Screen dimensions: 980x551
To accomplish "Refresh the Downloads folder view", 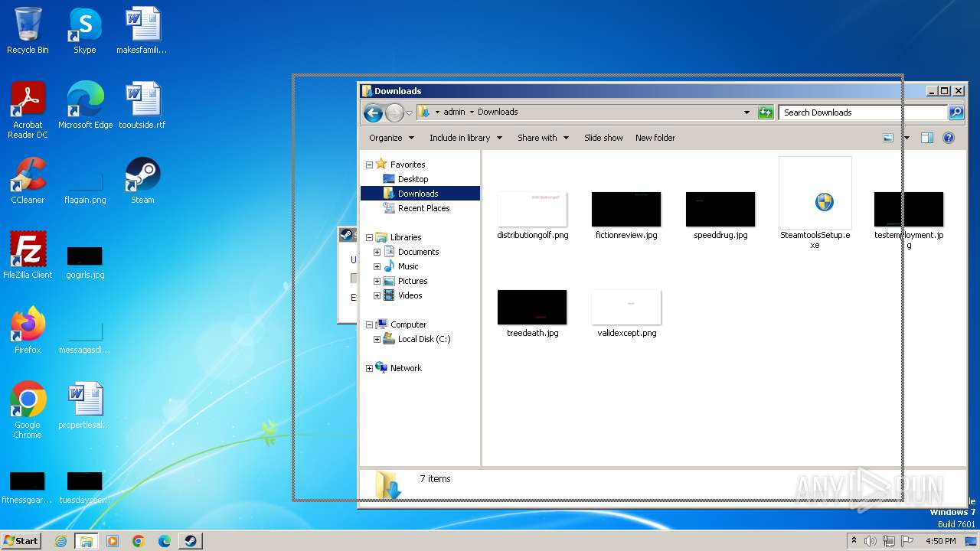I will coord(766,112).
